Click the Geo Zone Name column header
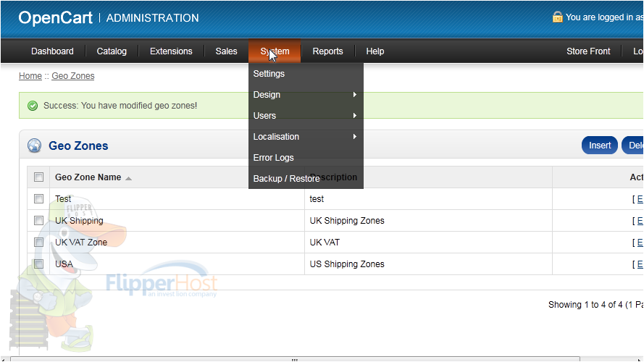The width and height of the screenshot is (644, 362). [x=88, y=177]
